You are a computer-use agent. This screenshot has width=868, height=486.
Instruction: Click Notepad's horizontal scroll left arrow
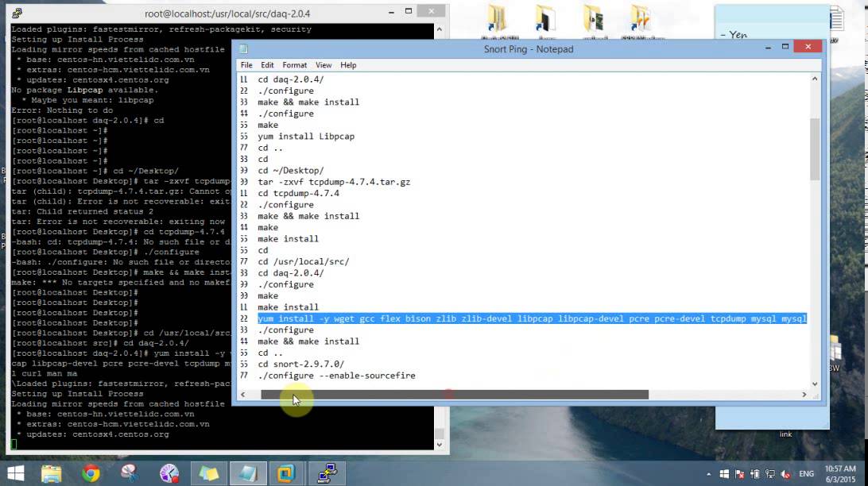pyautogui.click(x=243, y=395)
